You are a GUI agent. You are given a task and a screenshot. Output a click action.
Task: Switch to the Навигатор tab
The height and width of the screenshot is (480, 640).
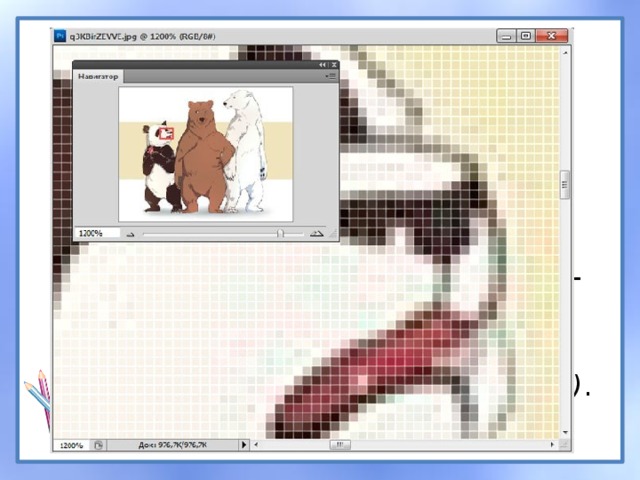(99, 76)
